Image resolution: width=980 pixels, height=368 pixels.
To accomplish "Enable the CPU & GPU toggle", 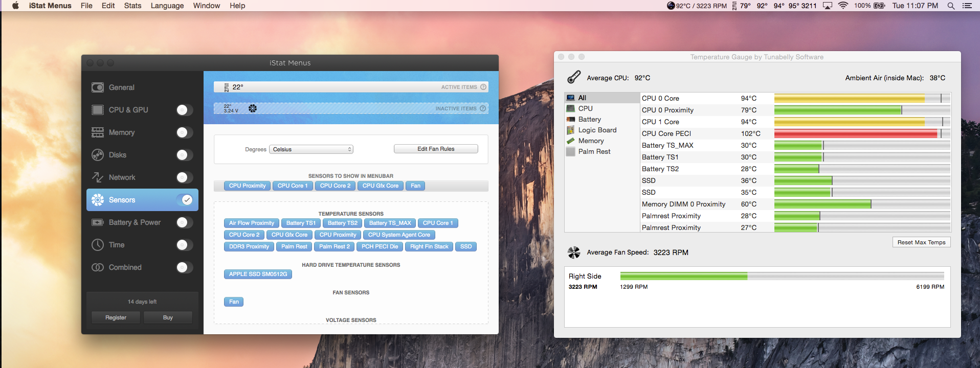I will pyautogui.click(x=184, y=110).
